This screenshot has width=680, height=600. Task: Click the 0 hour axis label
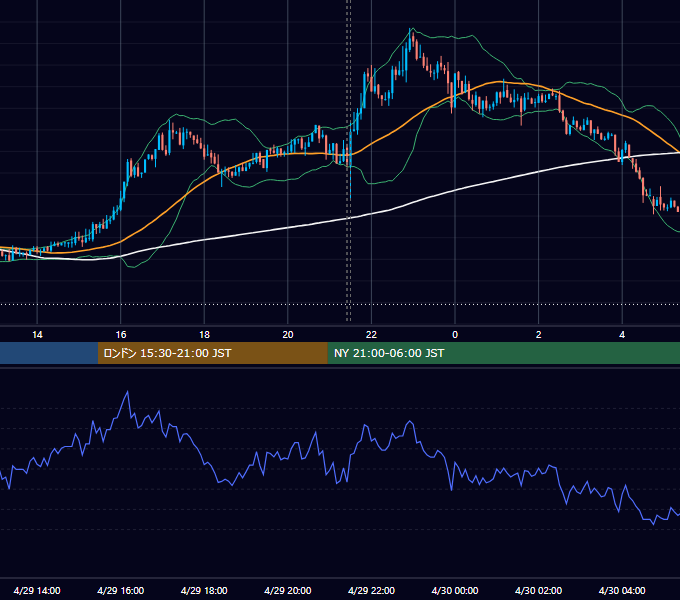coord(455,335)
